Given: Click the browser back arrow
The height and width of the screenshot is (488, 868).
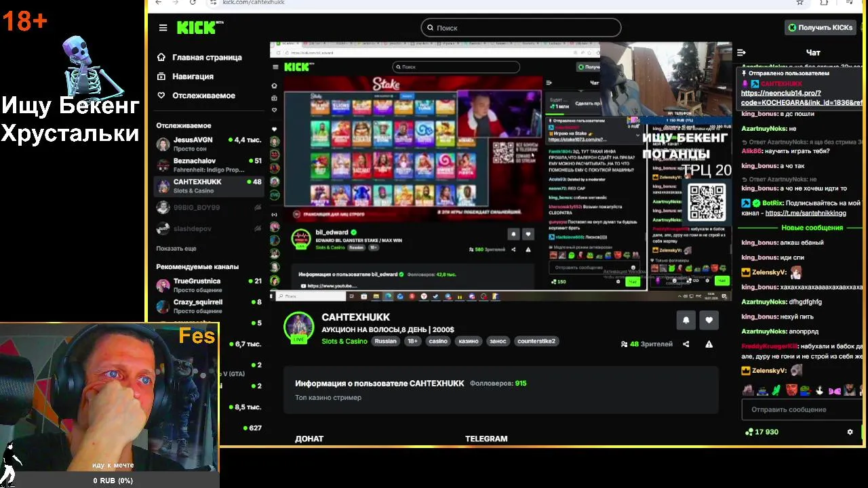Looking at the screenshot, I should pos(159,3).
